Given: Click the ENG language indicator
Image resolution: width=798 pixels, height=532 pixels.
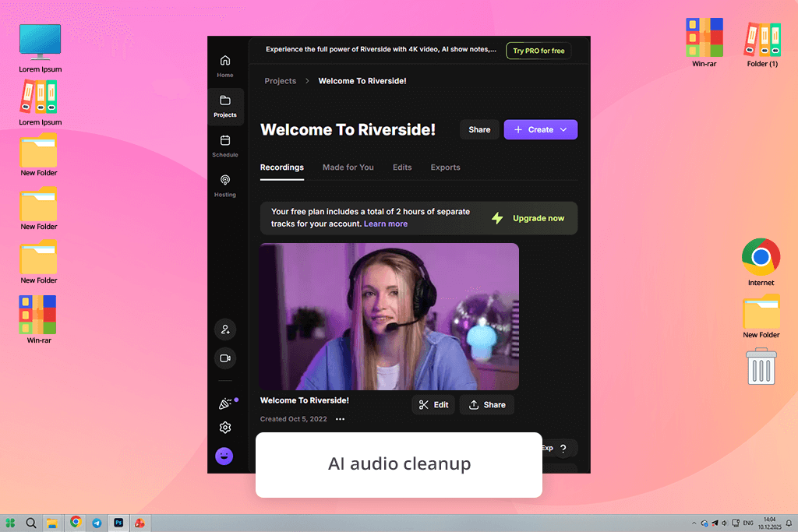Looking at the screenshot, I should (748, 523).
